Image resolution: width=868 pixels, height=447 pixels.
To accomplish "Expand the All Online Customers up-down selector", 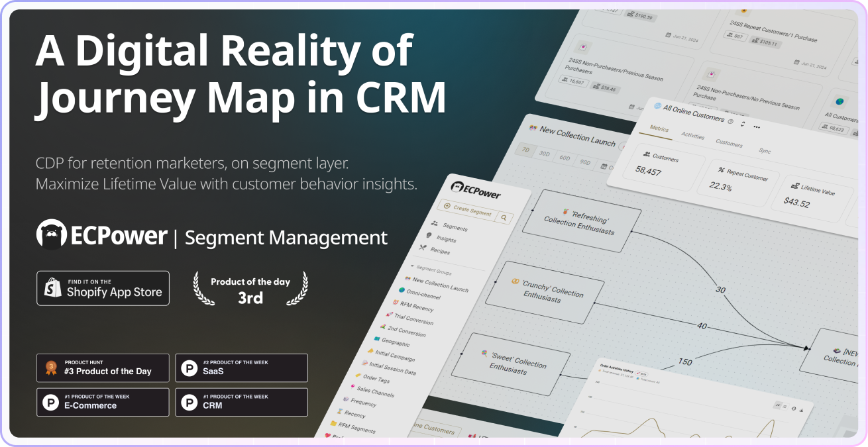I will point(743,123).
